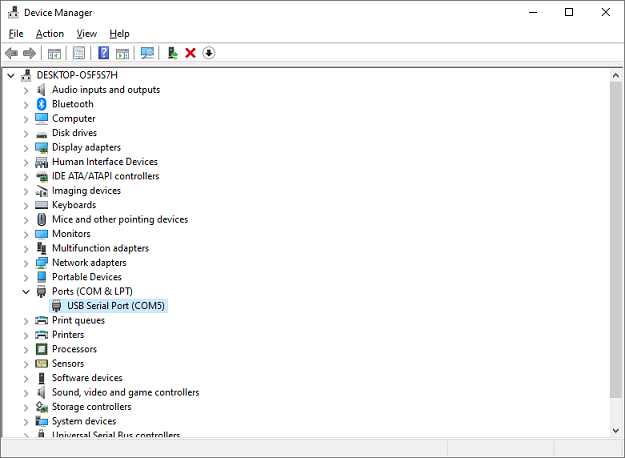Viewport: 625px width, 458px height.
Task: Click the Disable device down-arrow icon
Action: coord(209,53)
